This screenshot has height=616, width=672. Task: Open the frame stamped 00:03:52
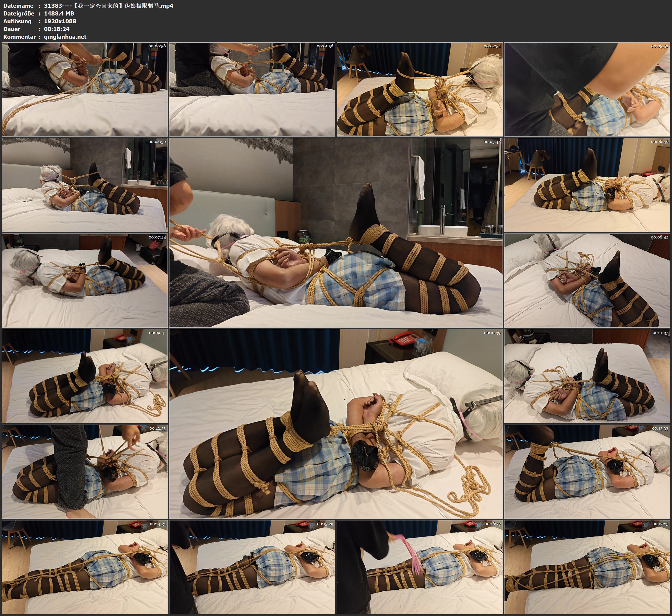(x=587, y=89)
